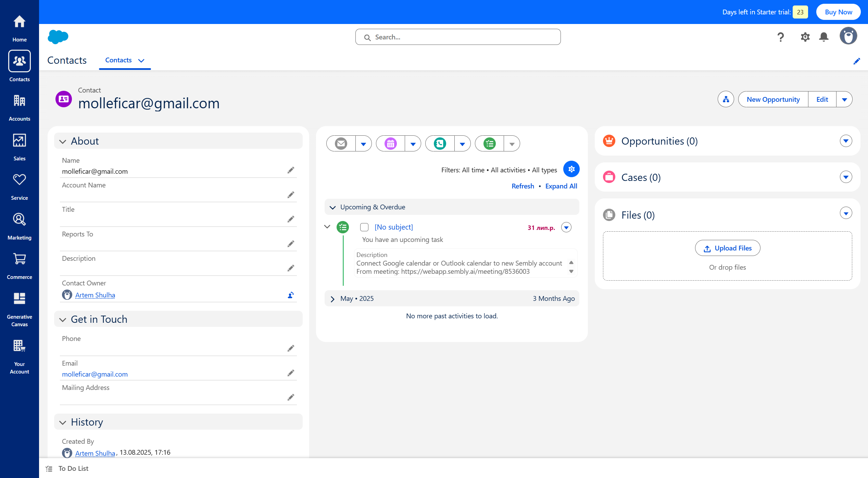Open the notifications bell
The height and width of the screenshot is (478, 868).
(x=823, y=37)
